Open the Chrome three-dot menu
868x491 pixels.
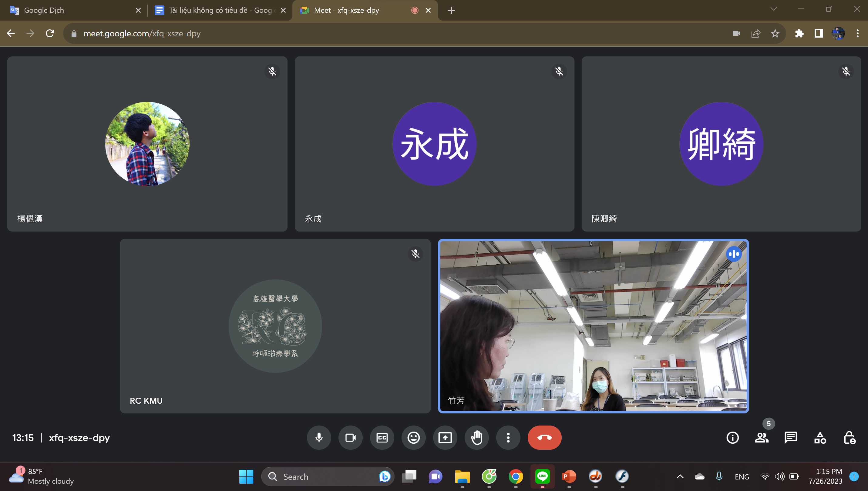pos(858,33)
